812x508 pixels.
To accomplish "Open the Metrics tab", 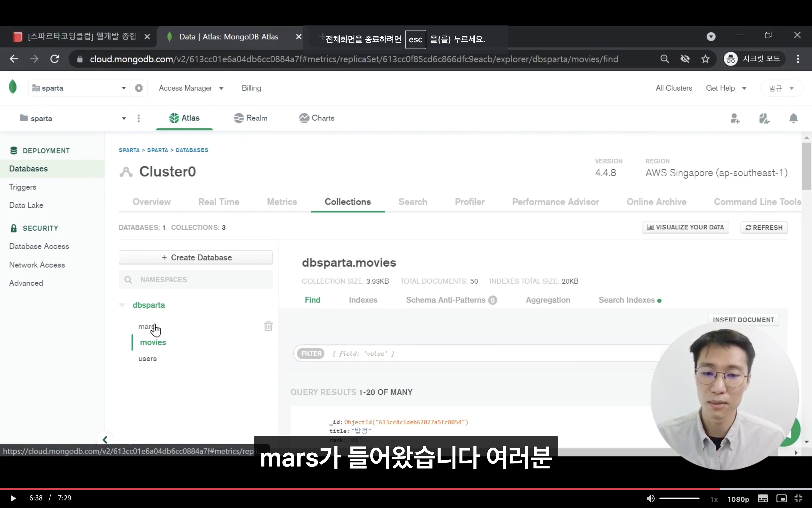I will pyautogui.click(x=282, y=202).
